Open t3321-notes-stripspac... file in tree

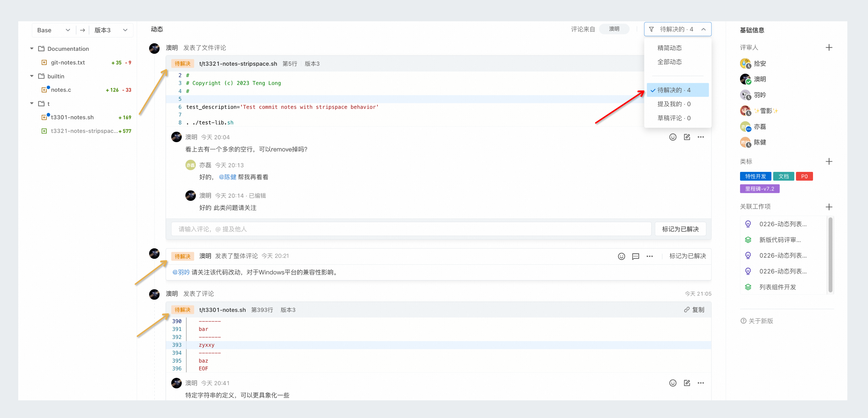pyautogui.click(x=84, y=131)
